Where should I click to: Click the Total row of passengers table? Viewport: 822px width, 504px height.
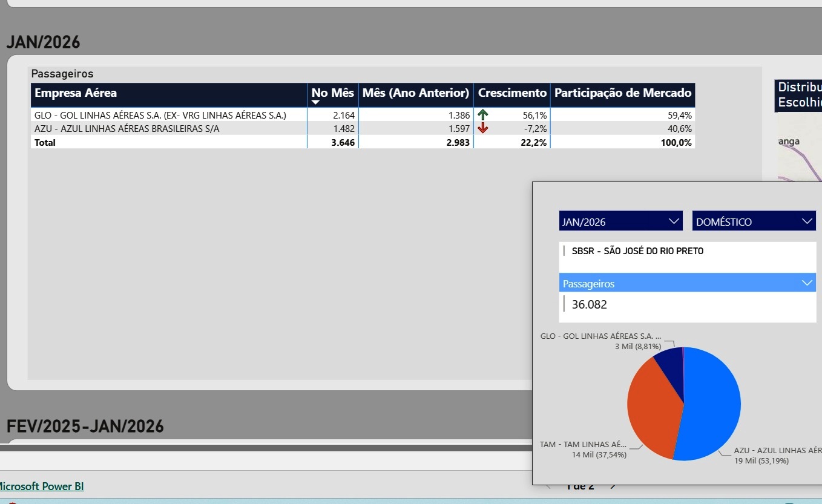point(45,143)
